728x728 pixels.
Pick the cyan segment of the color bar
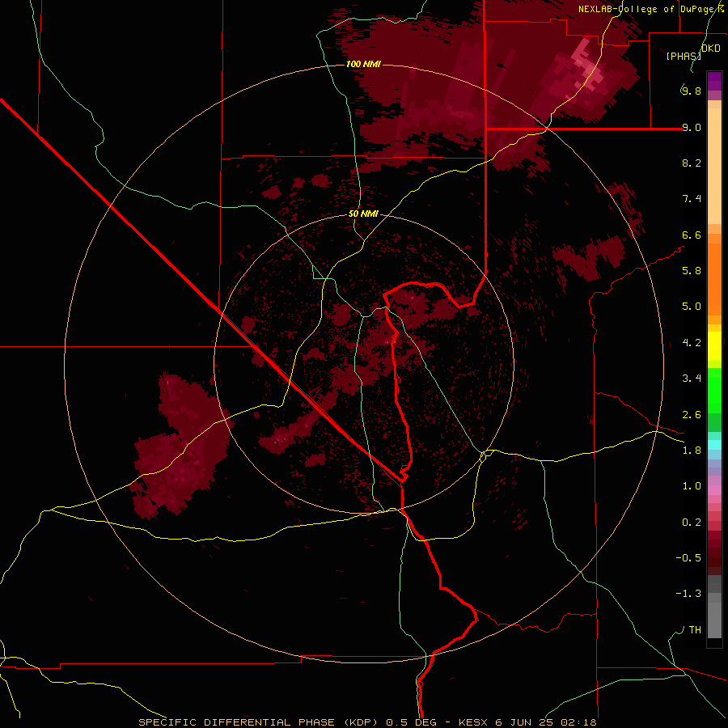pyautogui.click(x=714, y=444)
